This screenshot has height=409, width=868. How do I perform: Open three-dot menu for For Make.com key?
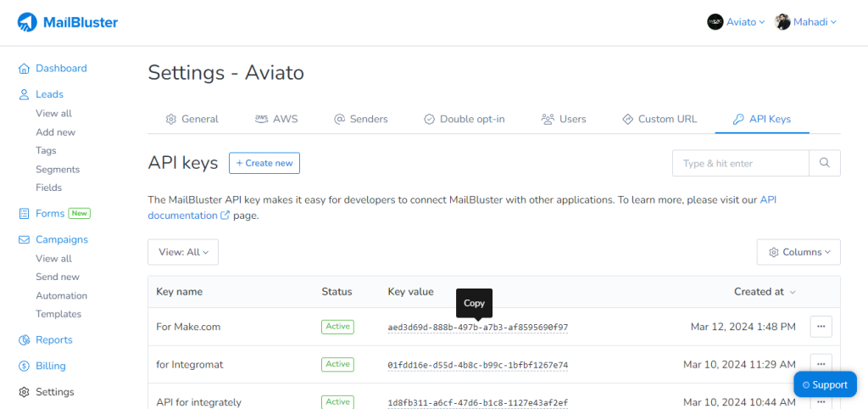[821, 326]
